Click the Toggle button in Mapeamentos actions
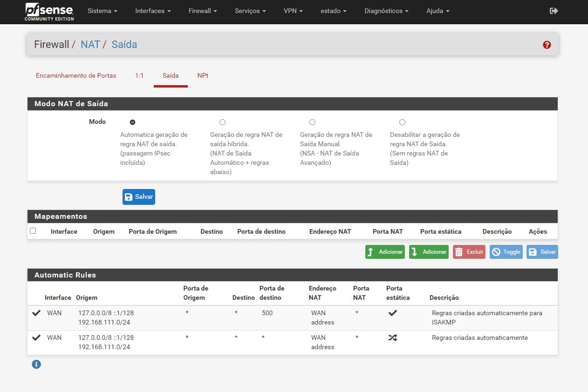 pyautogui.click(x=506, y=252)
